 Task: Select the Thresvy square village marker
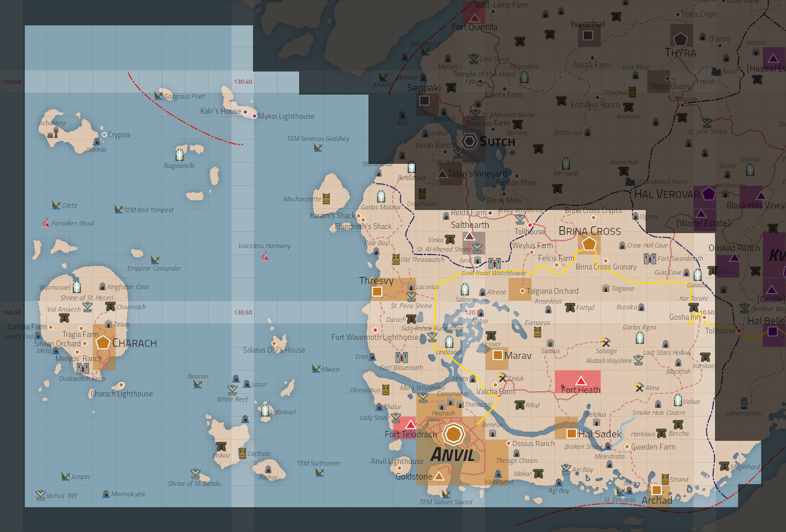click(377, 292)
